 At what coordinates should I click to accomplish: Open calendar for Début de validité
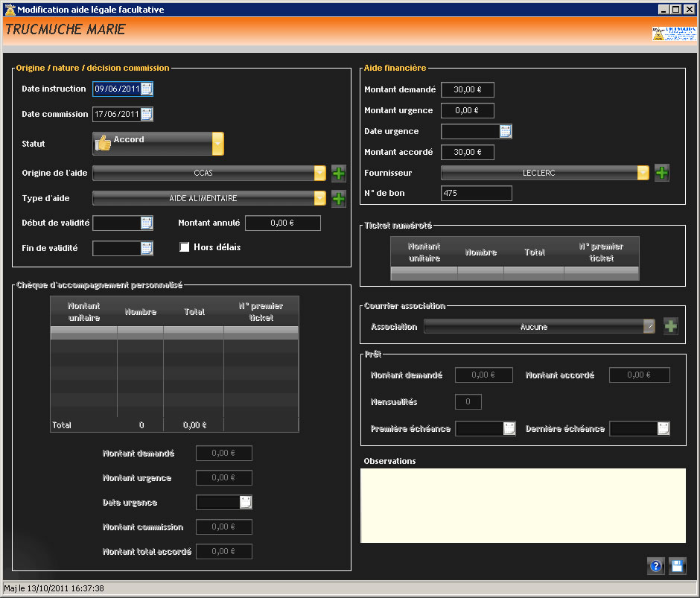pos(147,223)
